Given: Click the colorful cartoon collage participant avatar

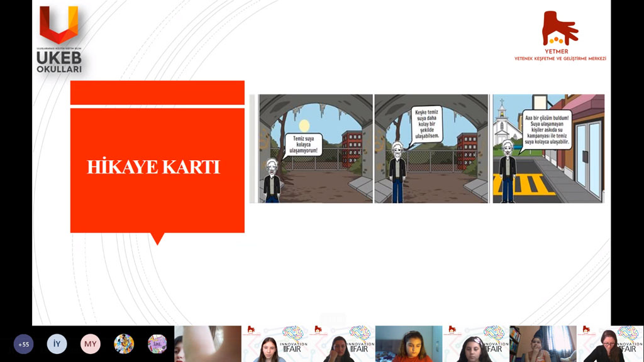Looking at the screenshot, I should coord(124,344).
